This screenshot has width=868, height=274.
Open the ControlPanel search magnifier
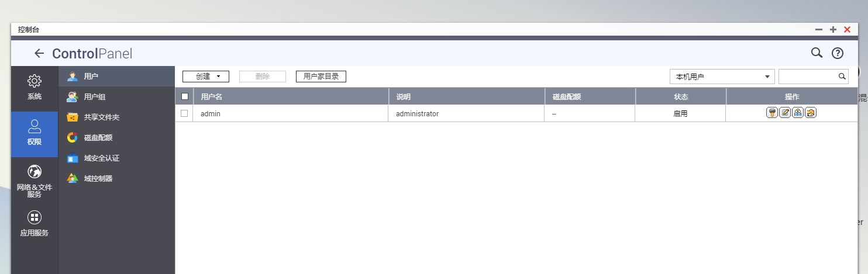click(817, 53)
